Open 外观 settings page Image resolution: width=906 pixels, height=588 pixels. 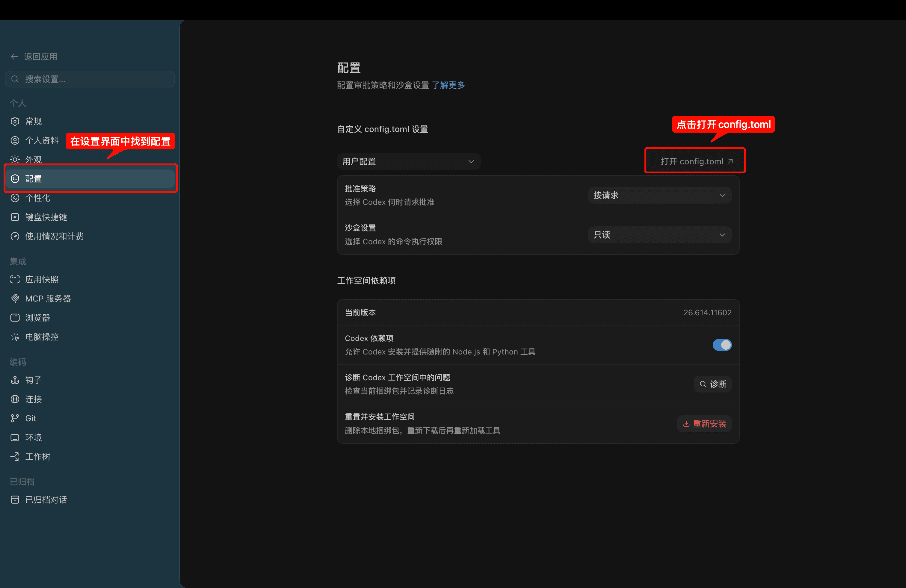(90, 159)
